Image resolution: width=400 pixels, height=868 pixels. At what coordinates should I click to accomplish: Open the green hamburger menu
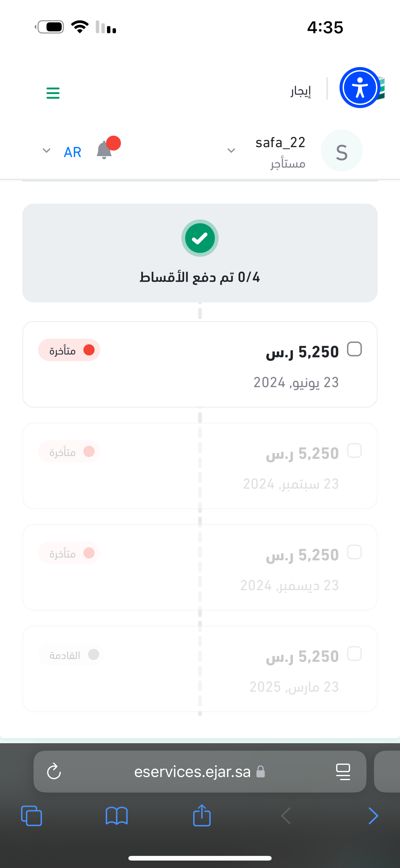click(x=53, y=93)
